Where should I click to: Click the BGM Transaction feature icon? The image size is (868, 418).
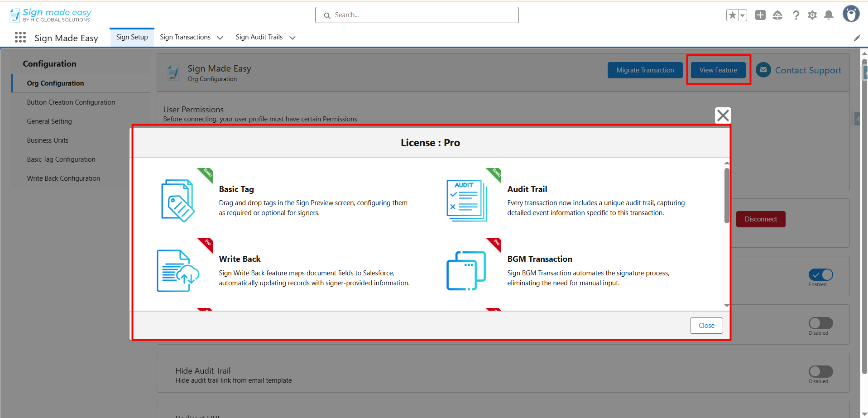pos(466,270)
